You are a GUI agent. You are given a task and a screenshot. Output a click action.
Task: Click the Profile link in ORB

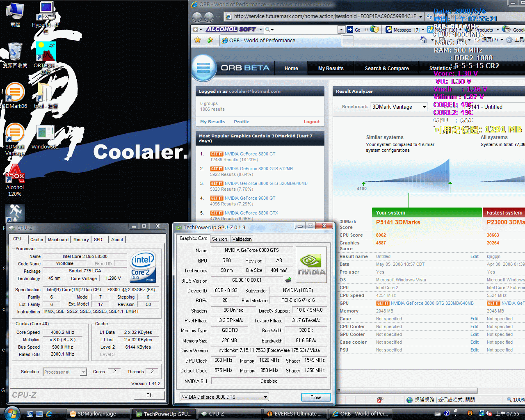click(242, 122)
